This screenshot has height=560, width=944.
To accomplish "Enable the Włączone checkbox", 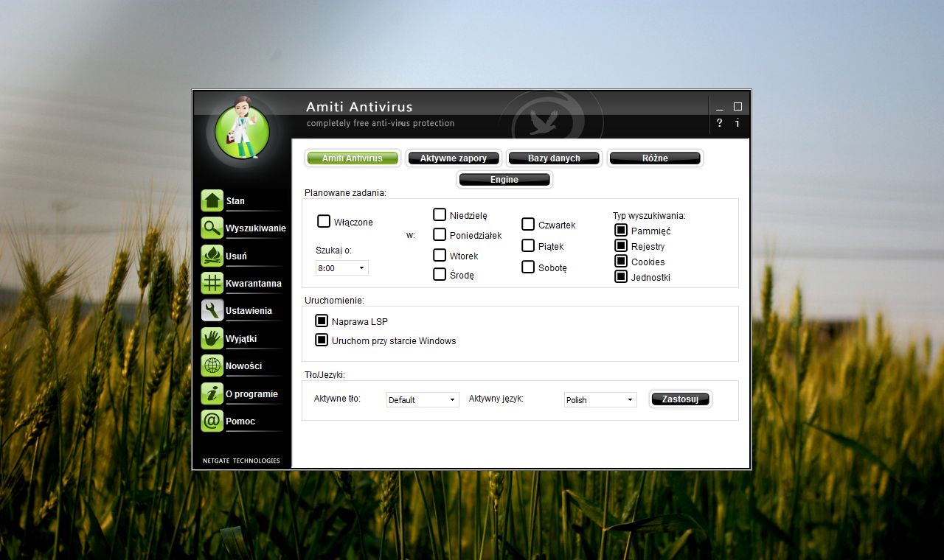I will coord(324,221).
